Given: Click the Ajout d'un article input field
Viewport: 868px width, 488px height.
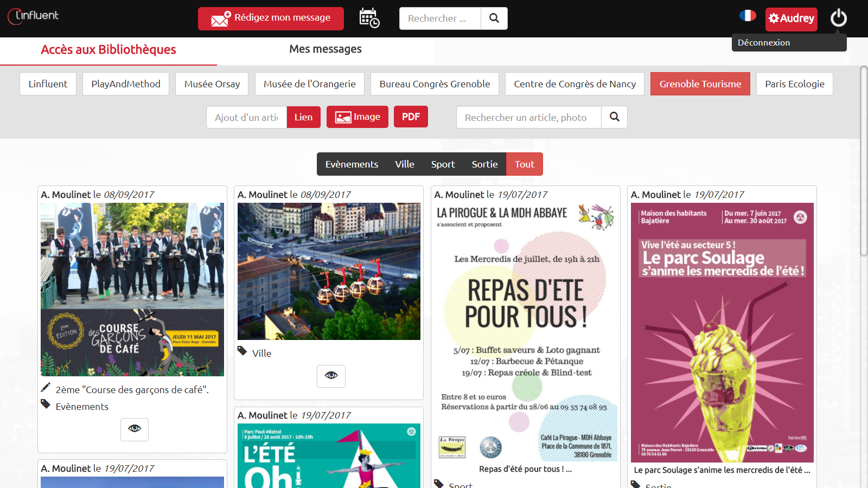Looking at the screenshot, I should [246, 117].
